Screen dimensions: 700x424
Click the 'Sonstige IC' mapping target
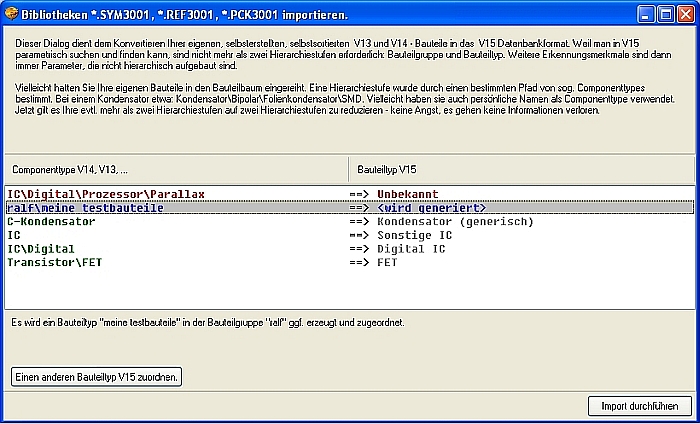coord(415,235)
